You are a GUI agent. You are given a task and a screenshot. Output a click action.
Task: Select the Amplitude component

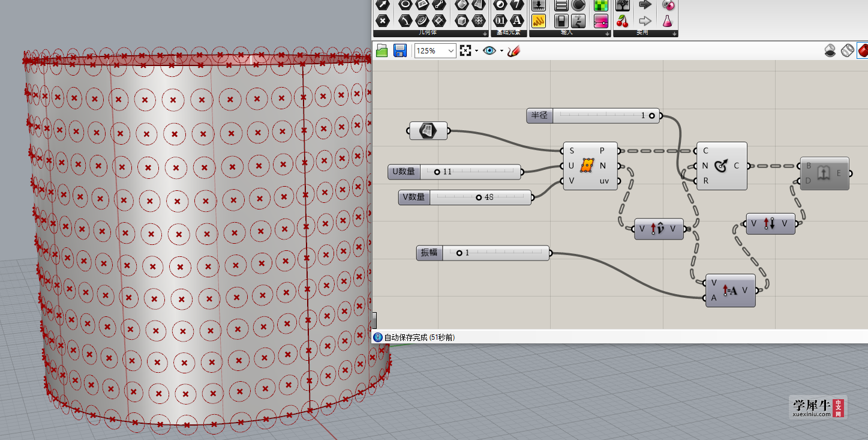point(730,291)
